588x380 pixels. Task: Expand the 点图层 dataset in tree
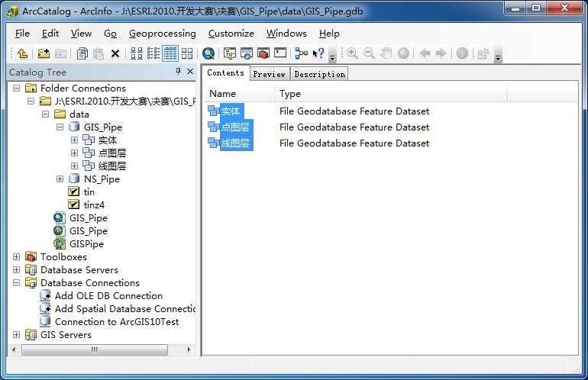(x=74, y=153)
